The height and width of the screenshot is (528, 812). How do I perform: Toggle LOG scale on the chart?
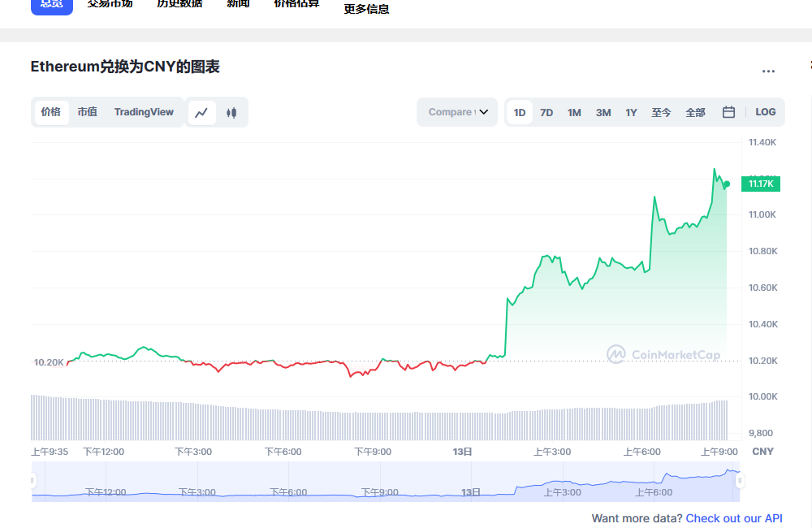(x=765, y=112)
